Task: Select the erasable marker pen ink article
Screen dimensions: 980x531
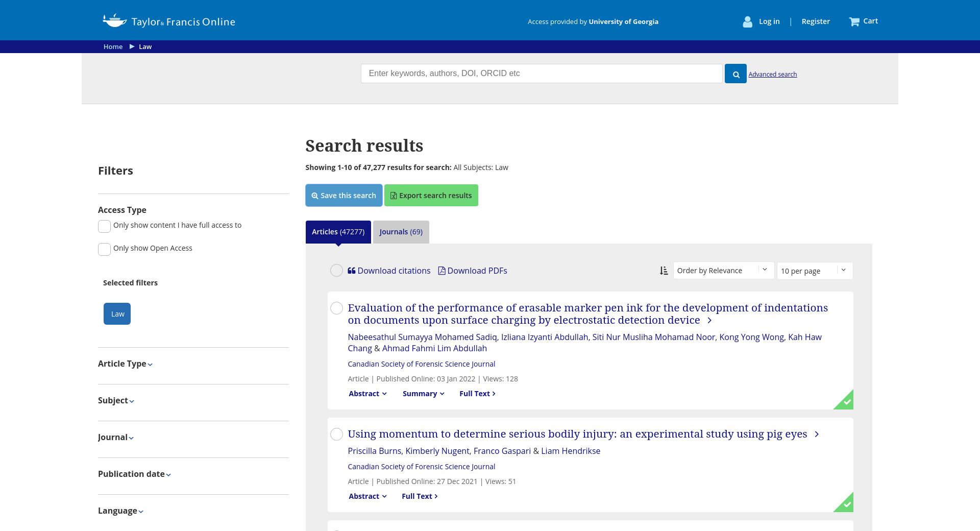Action: point(336,308)
